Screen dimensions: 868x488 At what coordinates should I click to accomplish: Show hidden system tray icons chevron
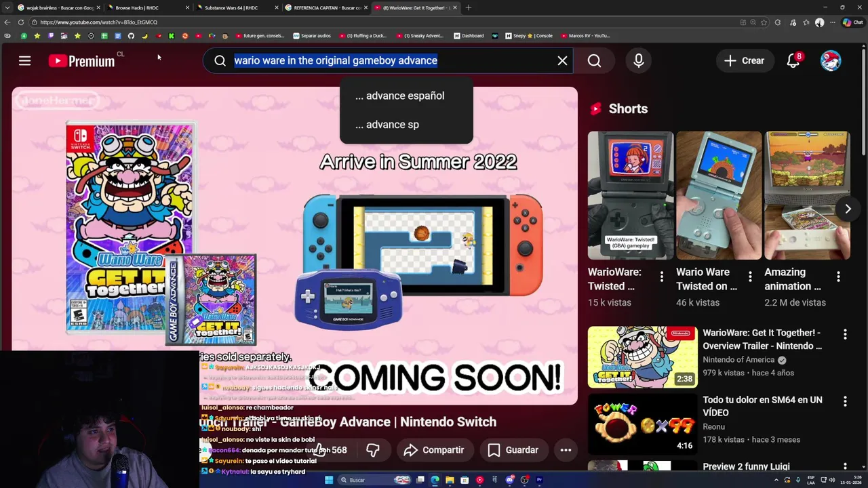click(776, 480)
